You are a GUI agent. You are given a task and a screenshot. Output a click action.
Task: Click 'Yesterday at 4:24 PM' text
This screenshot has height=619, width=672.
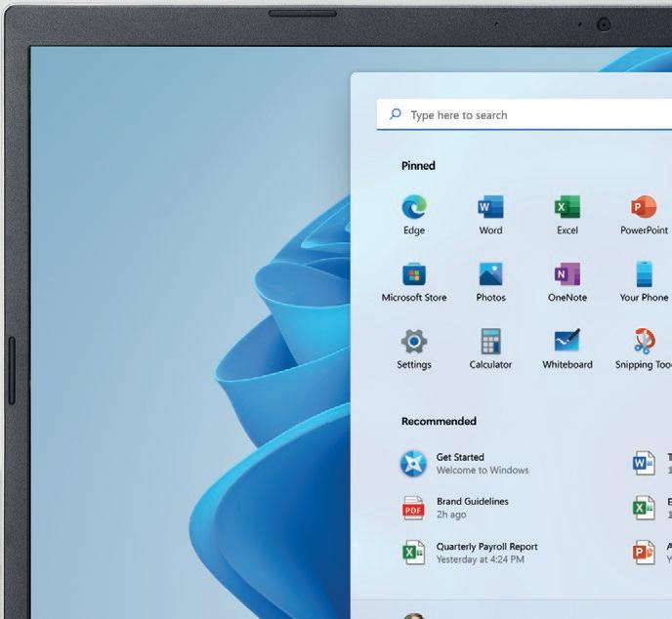(480, 559)
